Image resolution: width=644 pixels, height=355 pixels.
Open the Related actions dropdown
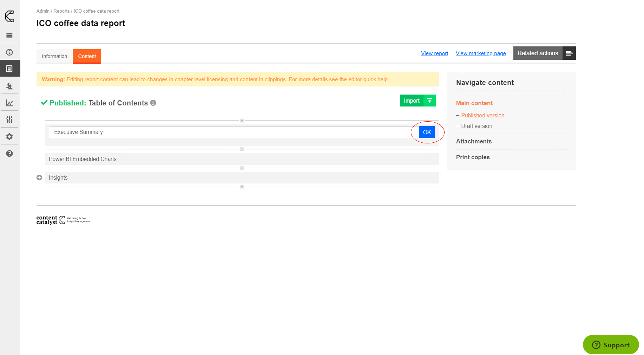[544, 53]
